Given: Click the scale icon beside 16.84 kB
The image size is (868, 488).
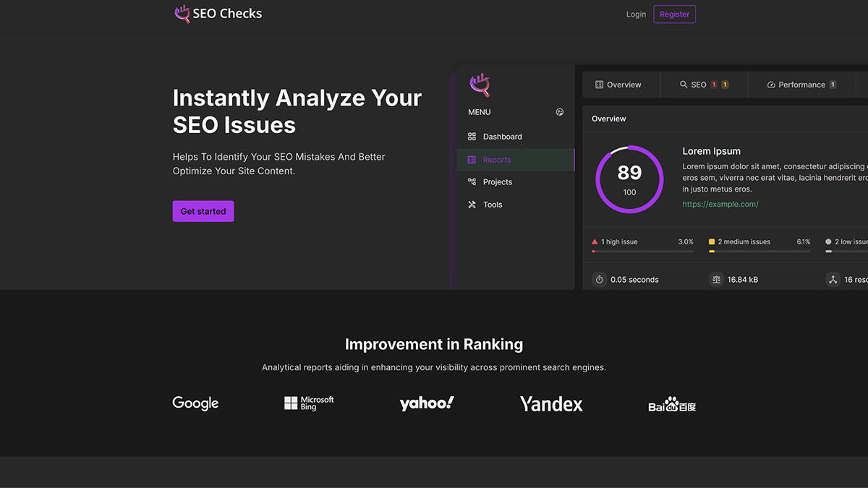Looking at the screenshot, I should [716, 280].
